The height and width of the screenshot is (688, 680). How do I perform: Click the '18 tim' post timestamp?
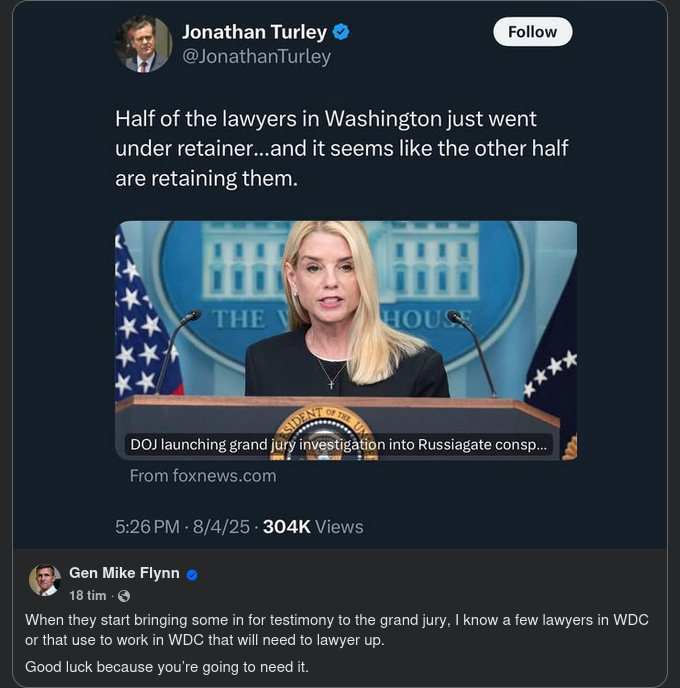89,595
